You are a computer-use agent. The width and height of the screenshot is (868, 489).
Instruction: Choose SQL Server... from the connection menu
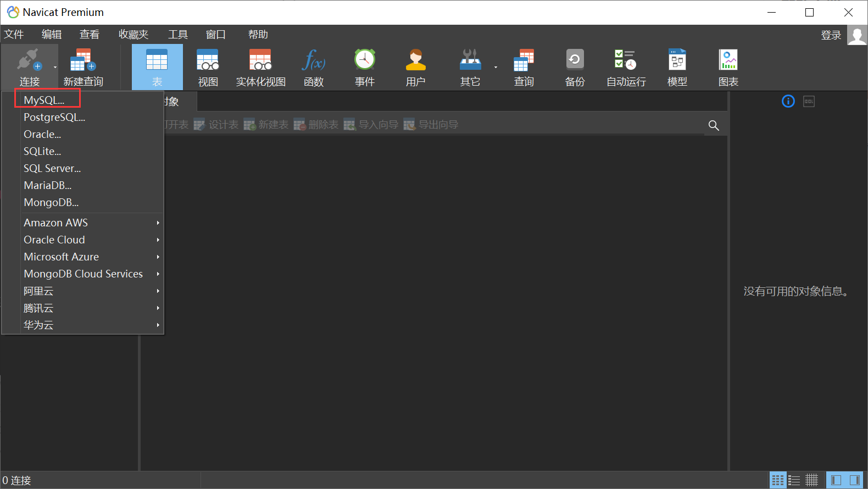[83, 168]
